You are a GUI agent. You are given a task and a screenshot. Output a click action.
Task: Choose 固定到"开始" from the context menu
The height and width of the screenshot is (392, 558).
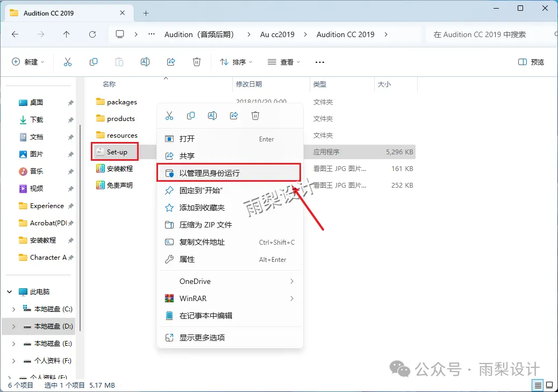tap(230, 190)
